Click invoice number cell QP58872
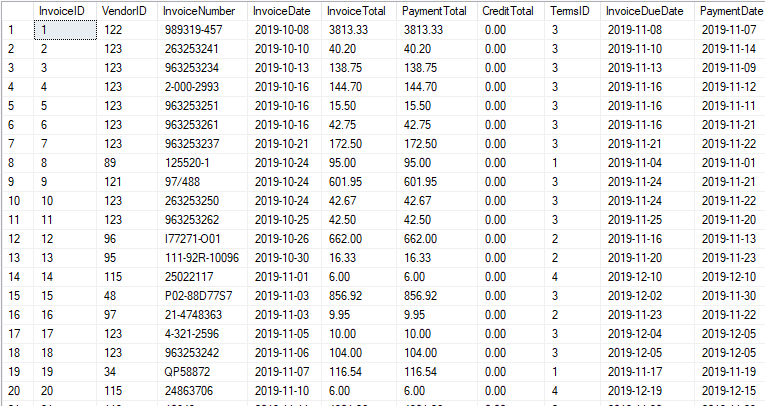765x406 pixels. pyautogui.click(x=202, y=372)
